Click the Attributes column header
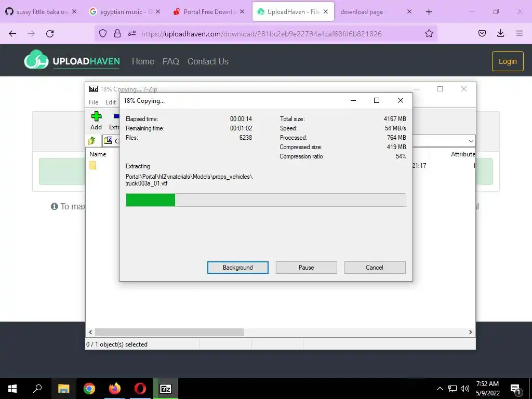This screenshot has width=532, height=399. 462,154
